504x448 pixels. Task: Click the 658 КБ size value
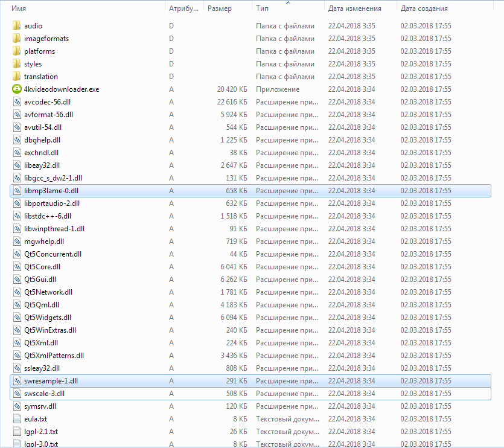[237, 191]
